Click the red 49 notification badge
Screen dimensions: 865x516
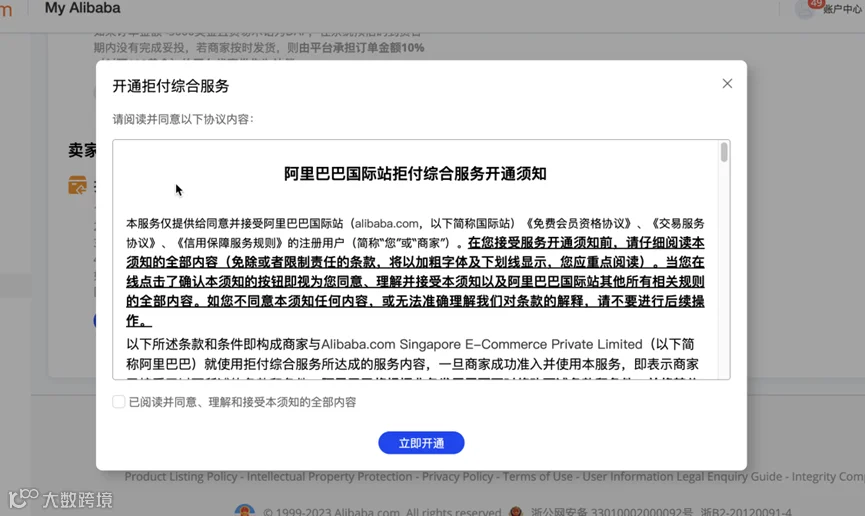pyautogui.click(x=816, y=3)
